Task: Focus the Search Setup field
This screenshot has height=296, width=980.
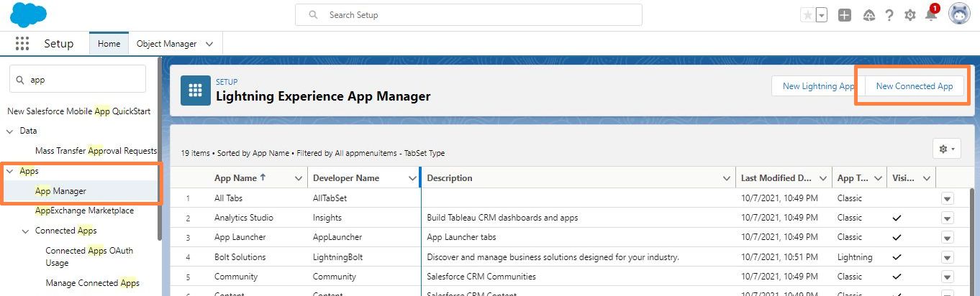Action: tap(468, 14)
